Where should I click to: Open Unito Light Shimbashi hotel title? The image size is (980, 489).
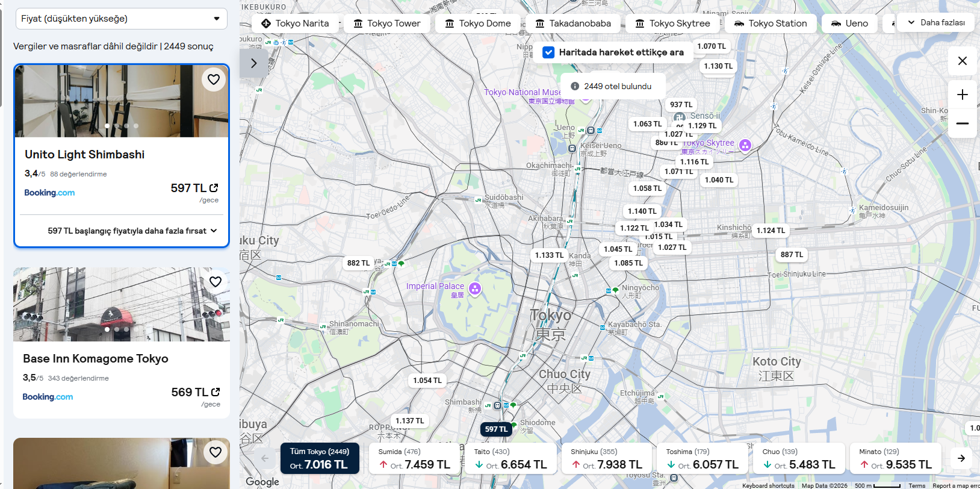point(85,154)
